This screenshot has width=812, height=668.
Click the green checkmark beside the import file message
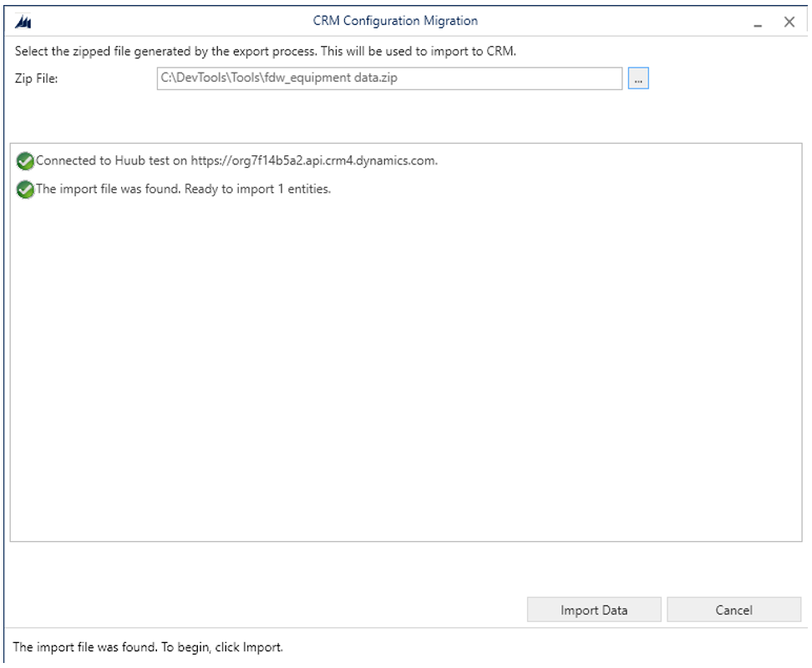pyautogui.click(x=25, y=190)
